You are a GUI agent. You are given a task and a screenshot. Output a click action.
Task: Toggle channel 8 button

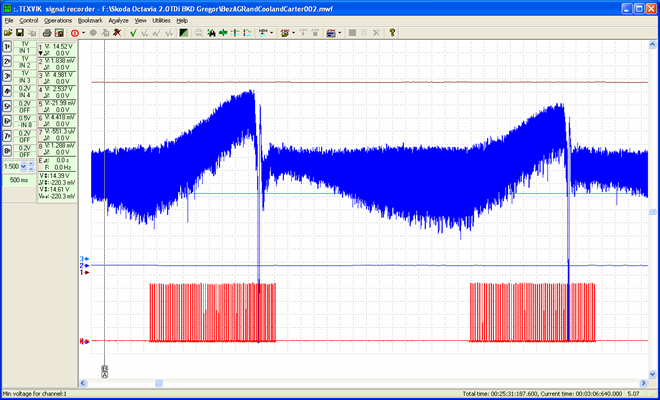(7, 151)
